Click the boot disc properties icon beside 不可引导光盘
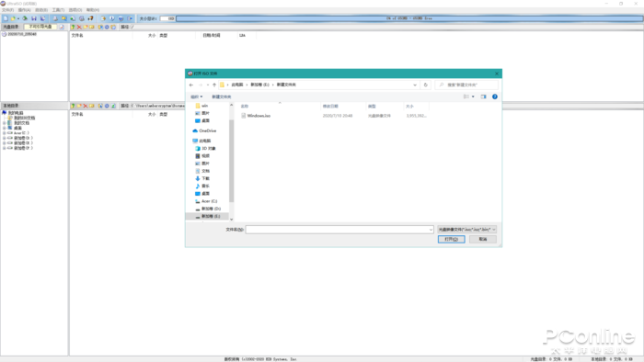Image resolution: width=644 pixels, height=362 pixels. 62,27
